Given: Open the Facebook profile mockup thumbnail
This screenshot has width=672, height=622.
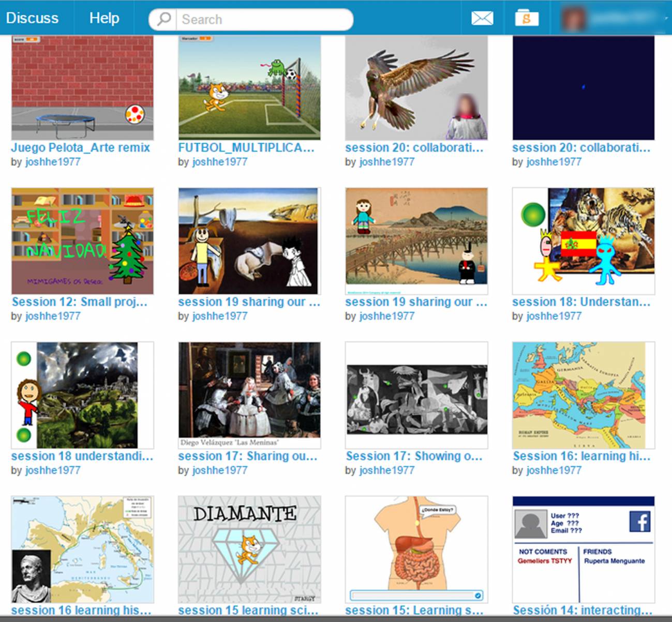Looking at the screenshot, I should coord(584,549).
